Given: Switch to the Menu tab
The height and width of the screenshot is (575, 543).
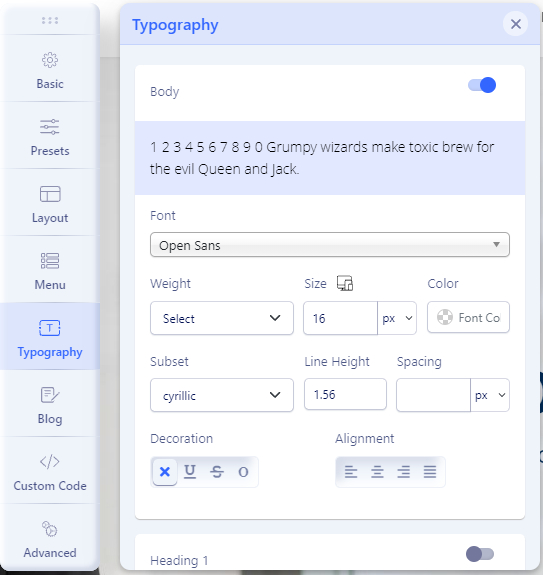Looking at the screenshot, I should (50, 269).
